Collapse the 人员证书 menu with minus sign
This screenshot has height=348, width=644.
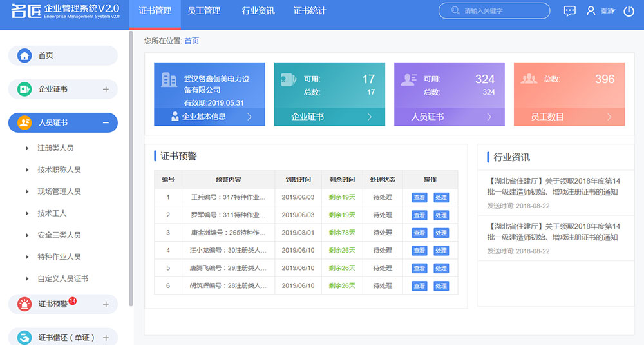point(106,122)
